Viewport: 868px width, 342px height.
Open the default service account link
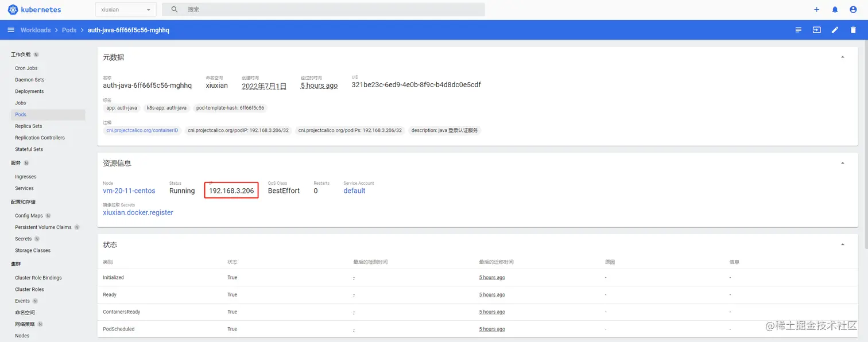click(354, 191)
